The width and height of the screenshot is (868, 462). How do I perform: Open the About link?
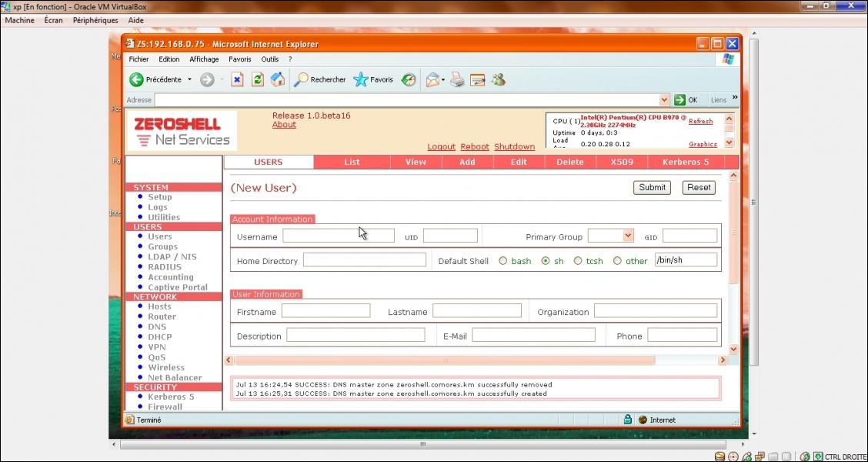pyautogui.click(x=284, y=125)
